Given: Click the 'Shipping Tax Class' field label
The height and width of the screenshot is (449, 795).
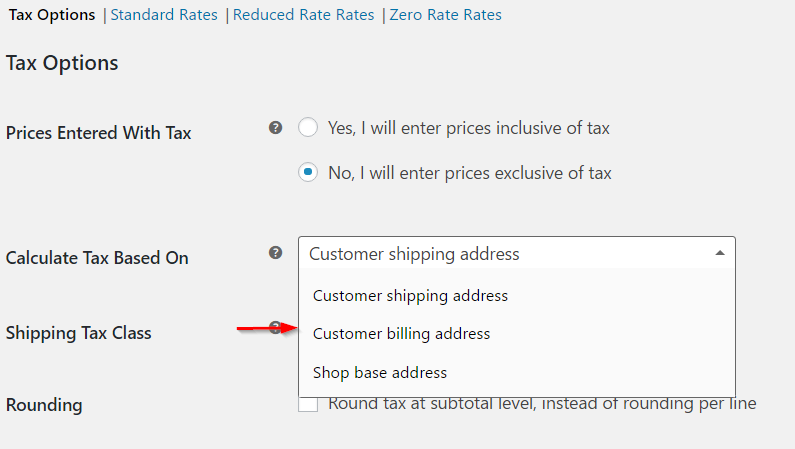Looking at the screenshot, I should click(x=79, y=333).
